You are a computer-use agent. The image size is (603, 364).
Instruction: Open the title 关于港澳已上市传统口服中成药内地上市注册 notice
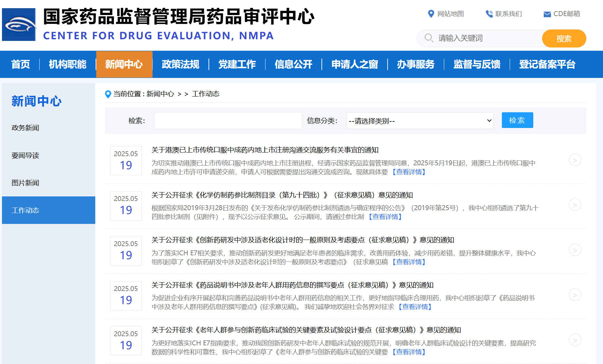pos(265,150)
